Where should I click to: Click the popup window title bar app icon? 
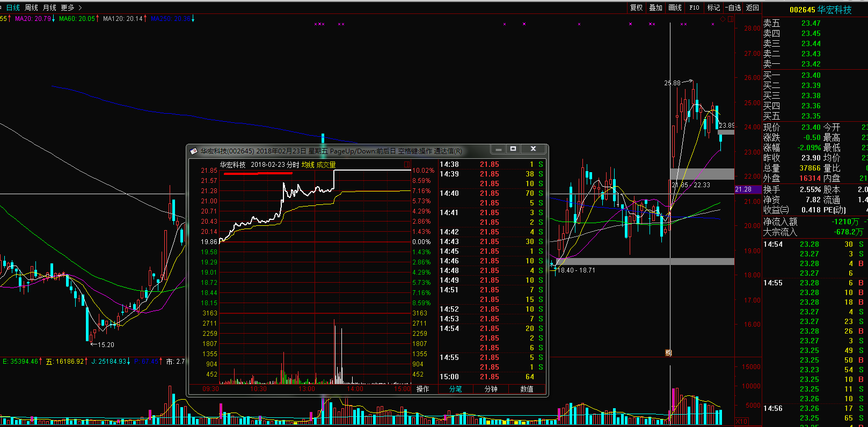pyautogui.click(x=194, y=151)
